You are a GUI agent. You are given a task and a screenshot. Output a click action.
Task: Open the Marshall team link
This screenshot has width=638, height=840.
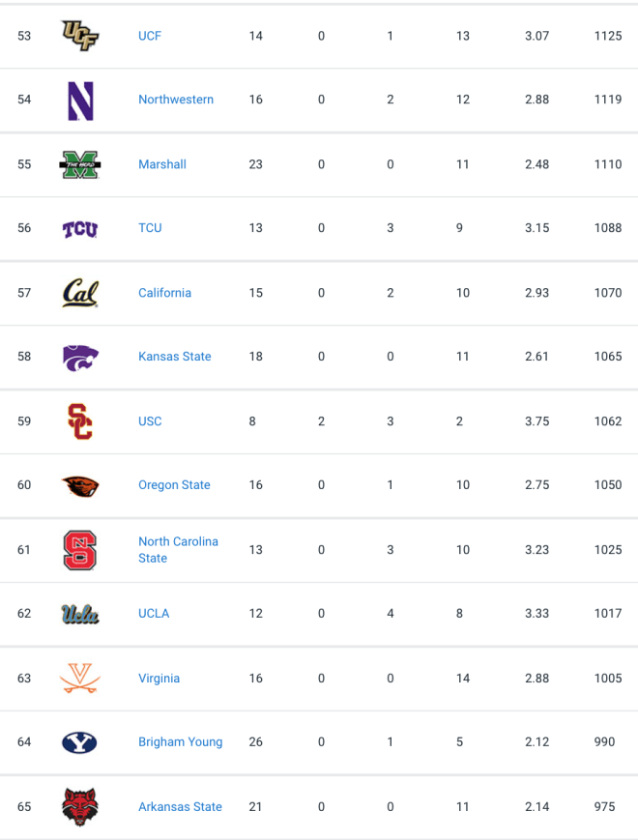(x=162, y=164)
